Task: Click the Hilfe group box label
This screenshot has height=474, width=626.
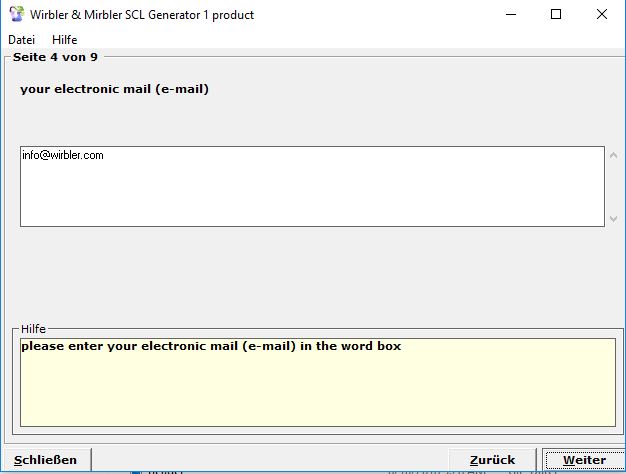Action: pyautogui.click(x=34, y=329)
